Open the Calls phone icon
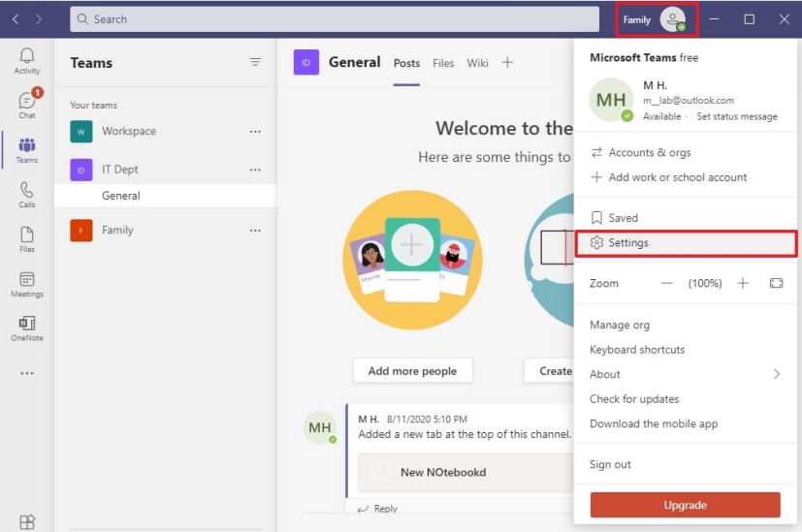 tap(26, 195)
